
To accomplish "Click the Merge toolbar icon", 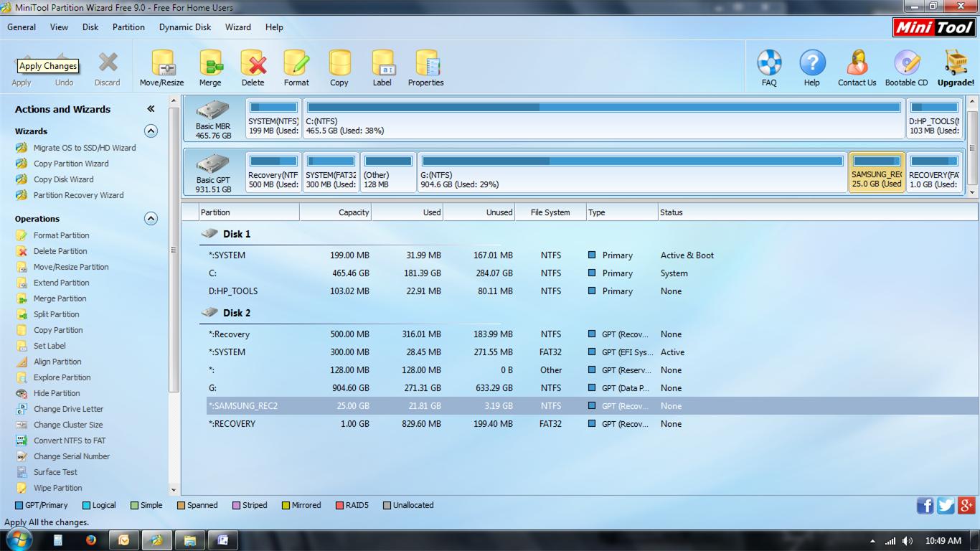I will 210,68.
